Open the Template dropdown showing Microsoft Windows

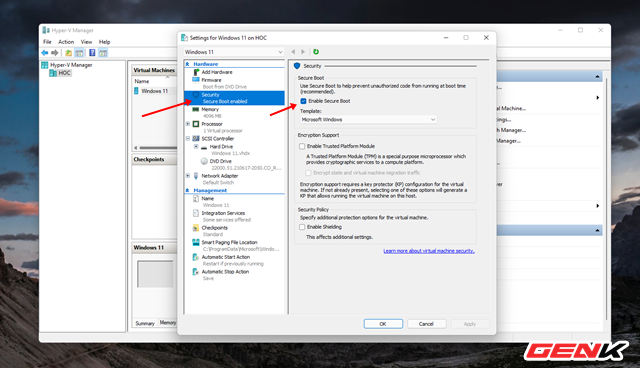pyautogui.click(x=368, y=120)
